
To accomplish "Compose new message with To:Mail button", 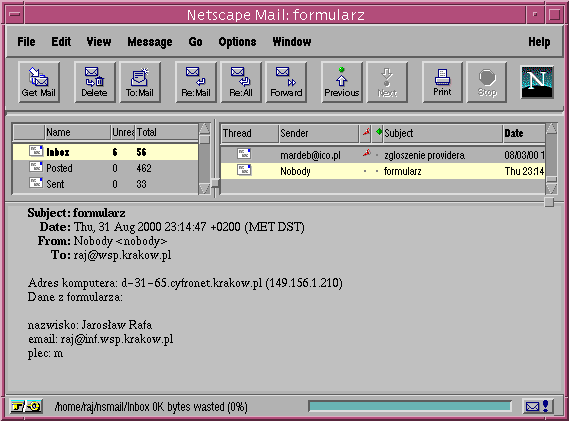I will click(x=140, y=82).
